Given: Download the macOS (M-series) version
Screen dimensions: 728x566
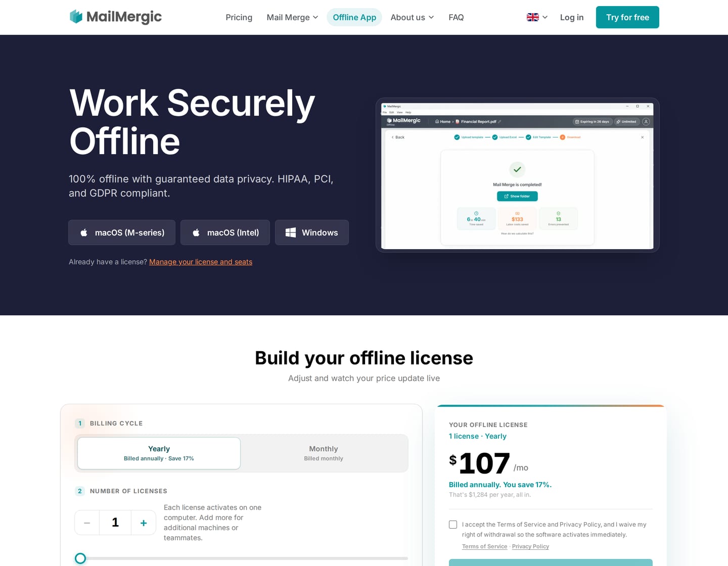Looking at the screenshot, I should tap(122, 232).
